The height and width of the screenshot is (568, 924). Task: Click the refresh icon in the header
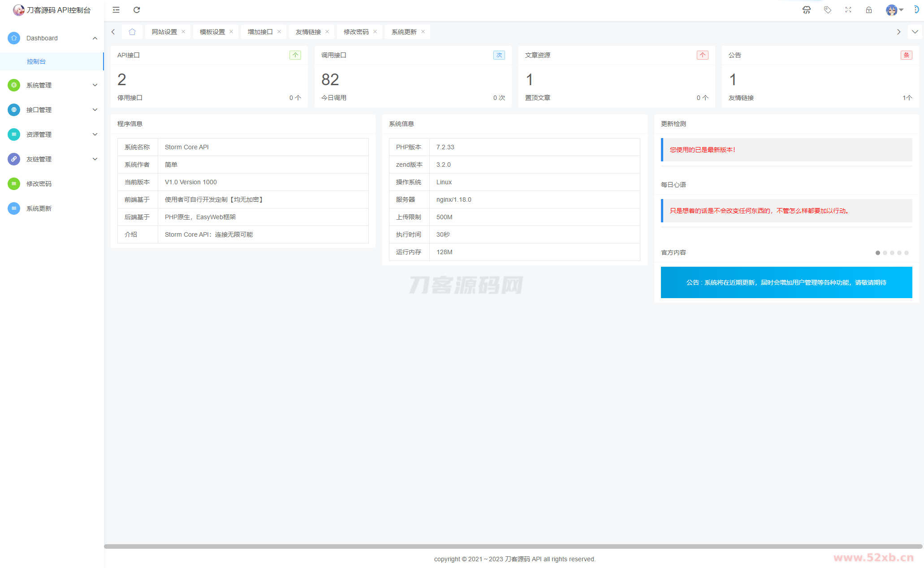[137, 10]
